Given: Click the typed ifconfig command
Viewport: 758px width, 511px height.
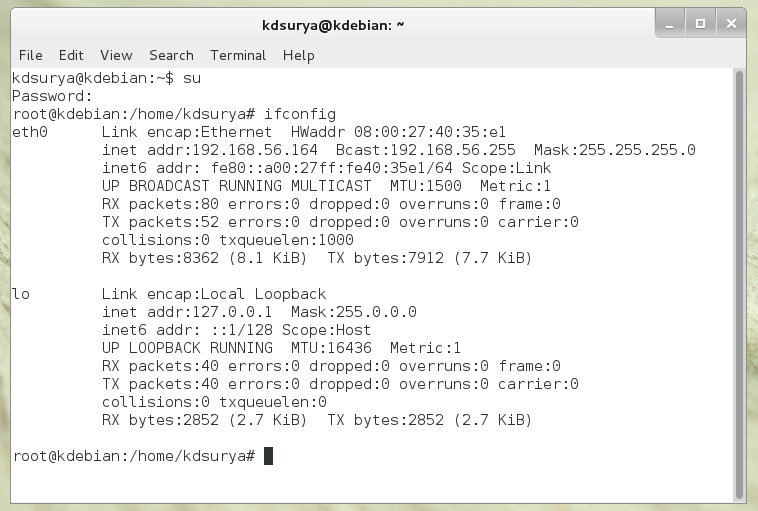Looking at the screenshot, I should [300, 114].
